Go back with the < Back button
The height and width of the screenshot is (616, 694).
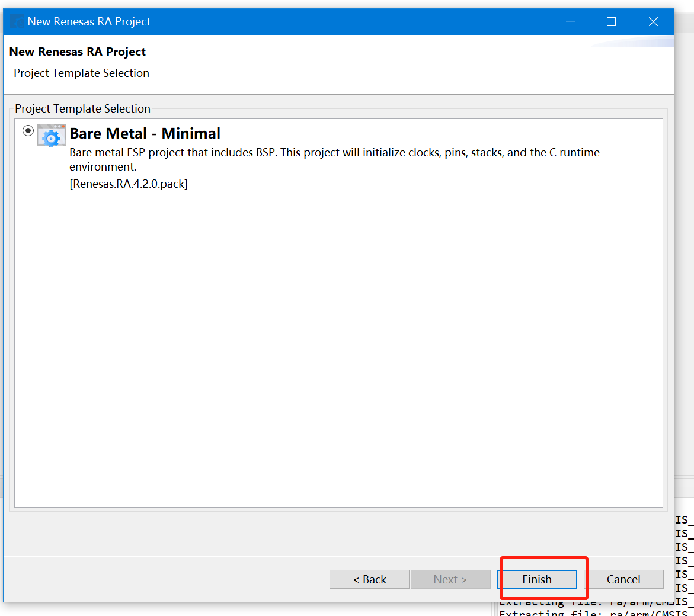pos(369,579)
